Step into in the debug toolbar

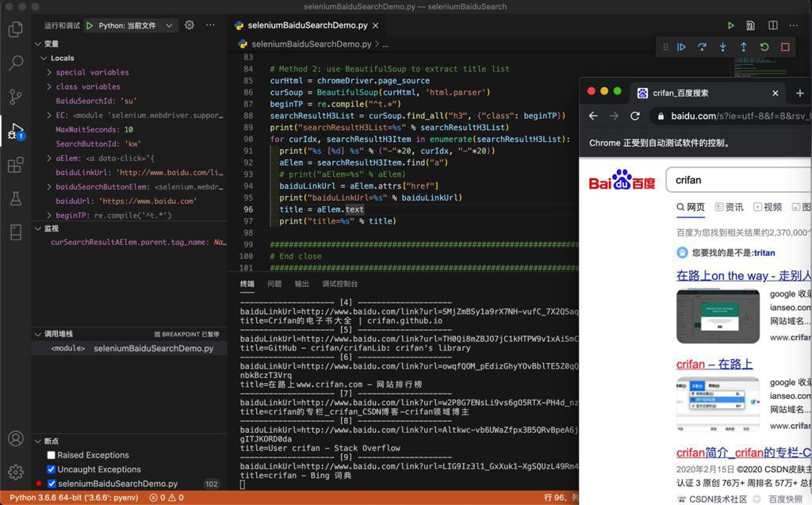click(x=723, y=47)
